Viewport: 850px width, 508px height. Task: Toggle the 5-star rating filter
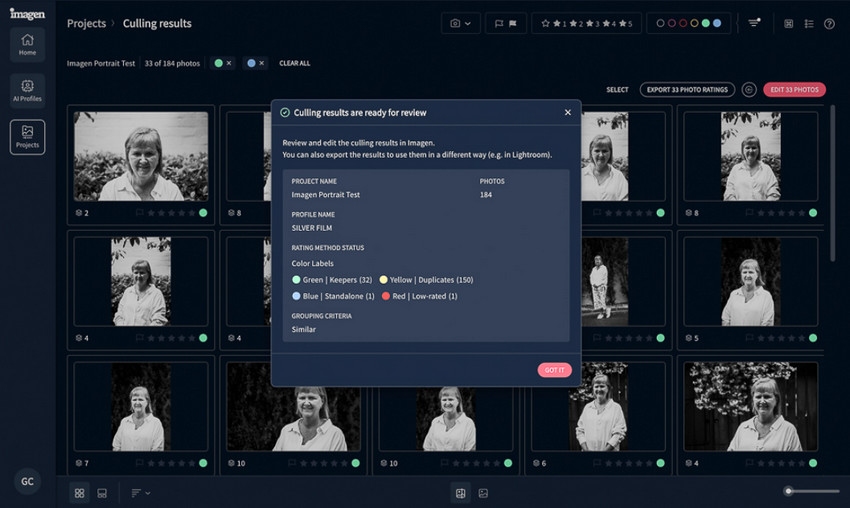coord(625,23)
